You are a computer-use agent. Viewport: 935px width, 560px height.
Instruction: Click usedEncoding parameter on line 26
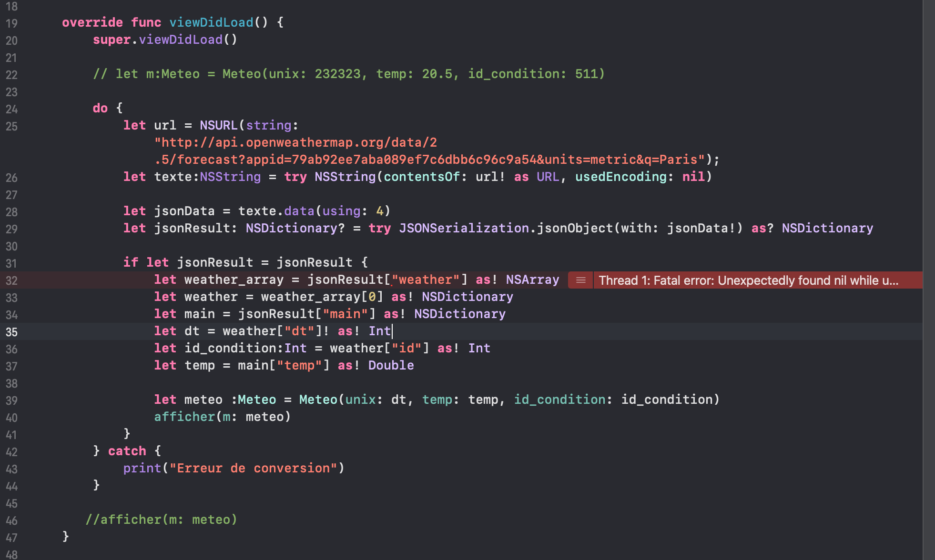pos(620,177)
